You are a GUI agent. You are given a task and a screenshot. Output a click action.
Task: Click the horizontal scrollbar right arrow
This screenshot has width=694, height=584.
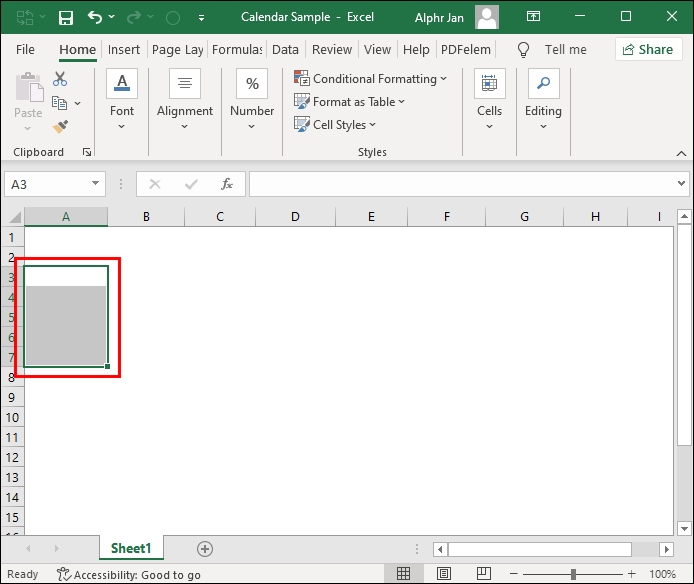coord(666,549)
